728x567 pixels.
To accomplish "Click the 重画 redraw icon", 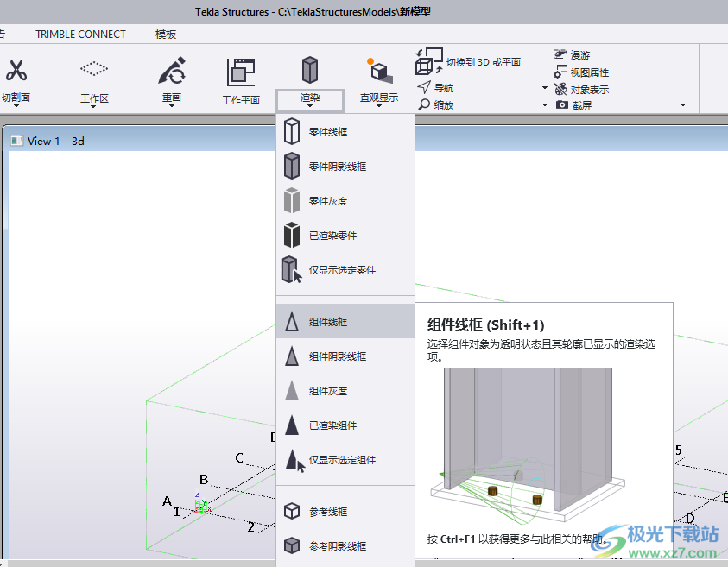I will [172, 71].
